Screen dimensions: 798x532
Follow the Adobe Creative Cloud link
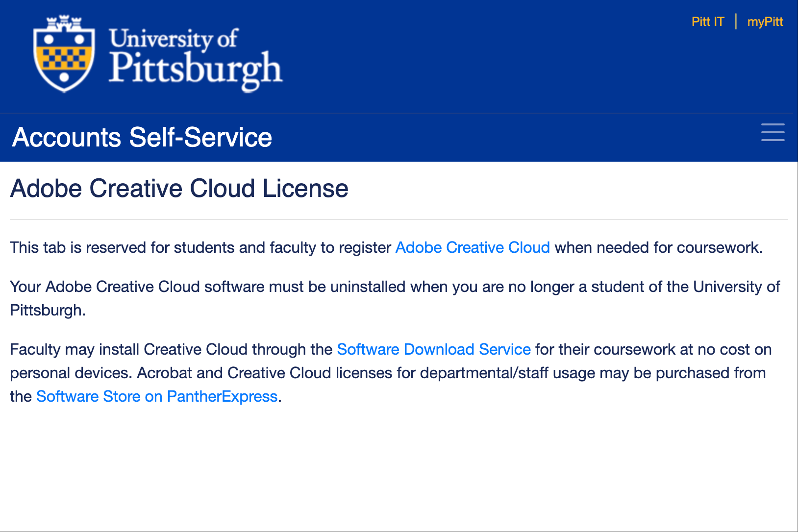tap(473, 247)
